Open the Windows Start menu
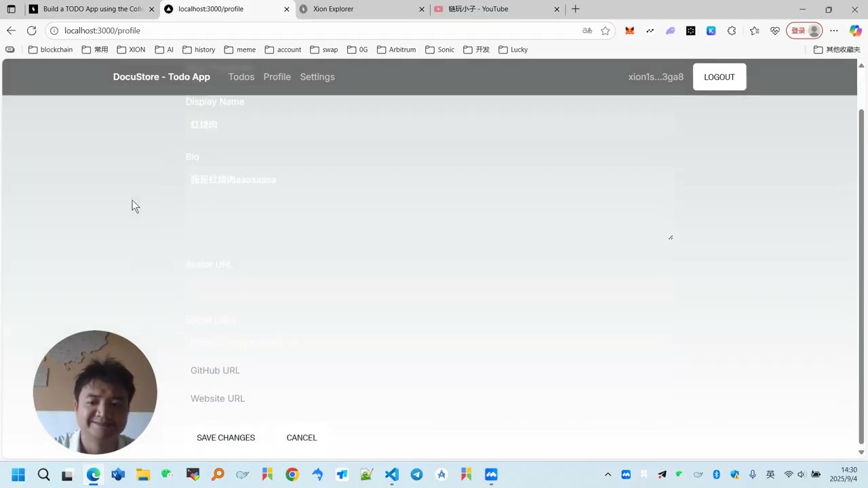 (18, 474)
